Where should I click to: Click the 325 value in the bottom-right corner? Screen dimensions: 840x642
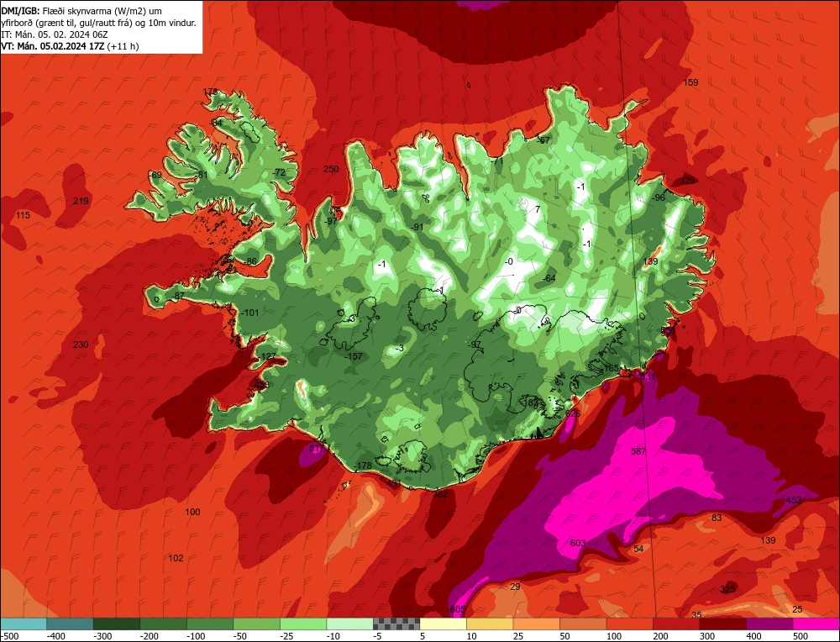[727, 589]
